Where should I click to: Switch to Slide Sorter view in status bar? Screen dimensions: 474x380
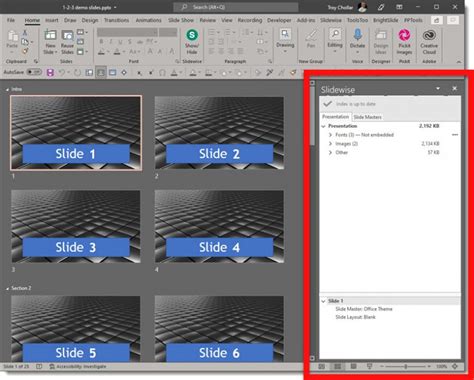(337, 366)
